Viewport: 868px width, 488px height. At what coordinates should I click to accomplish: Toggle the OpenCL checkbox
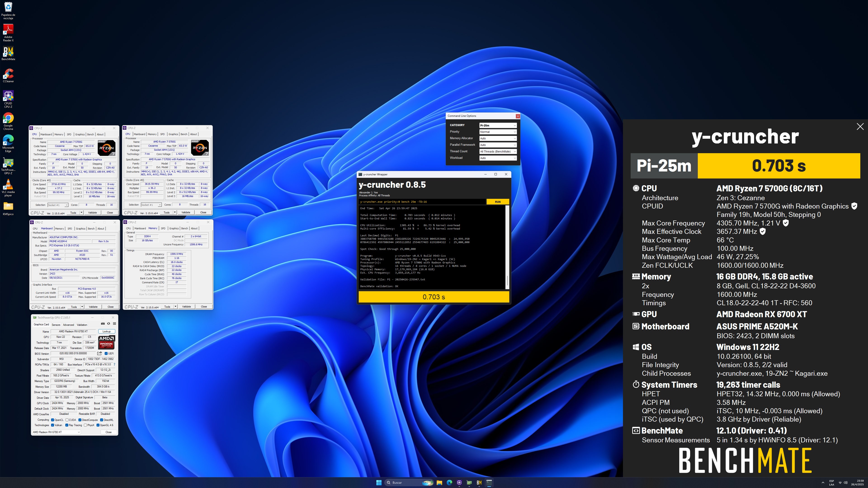pyautogui.click(x=53, y=420)
